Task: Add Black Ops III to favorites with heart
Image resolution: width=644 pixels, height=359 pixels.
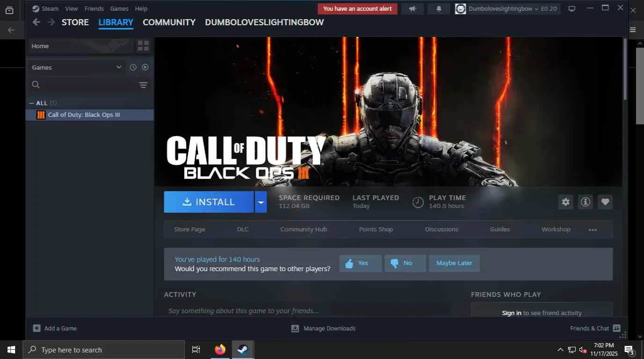Action: tap(605, 202)
